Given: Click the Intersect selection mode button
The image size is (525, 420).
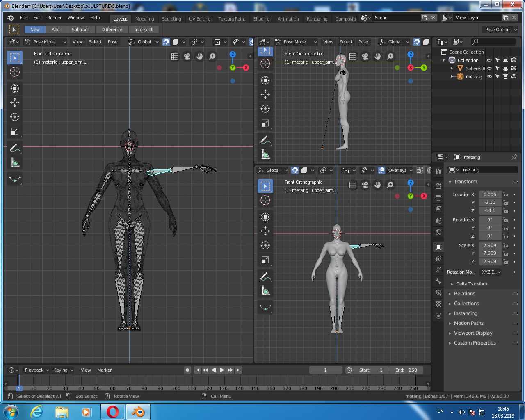Looking at the screenshot, I should pos(144,30).
